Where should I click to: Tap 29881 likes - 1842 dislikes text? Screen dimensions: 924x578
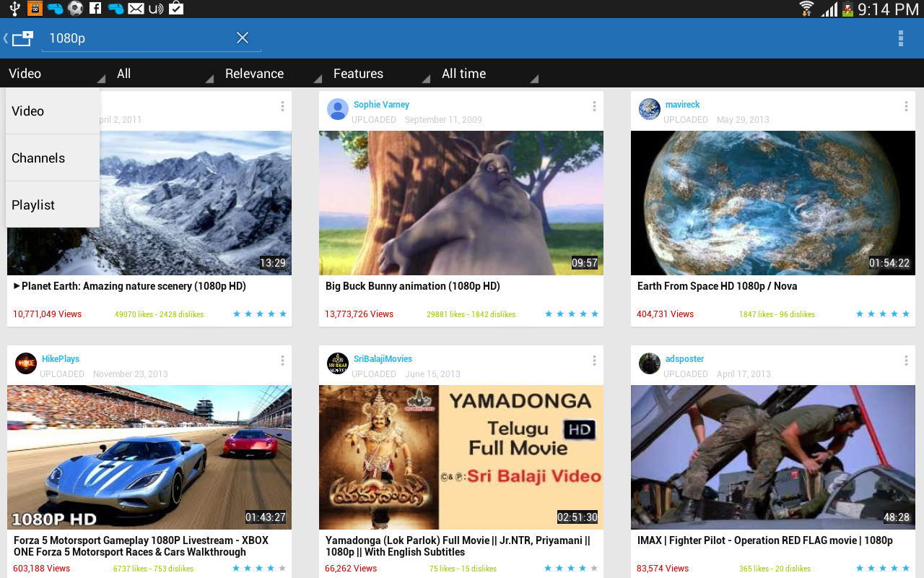pyautogui.click(x=471, y=314)
